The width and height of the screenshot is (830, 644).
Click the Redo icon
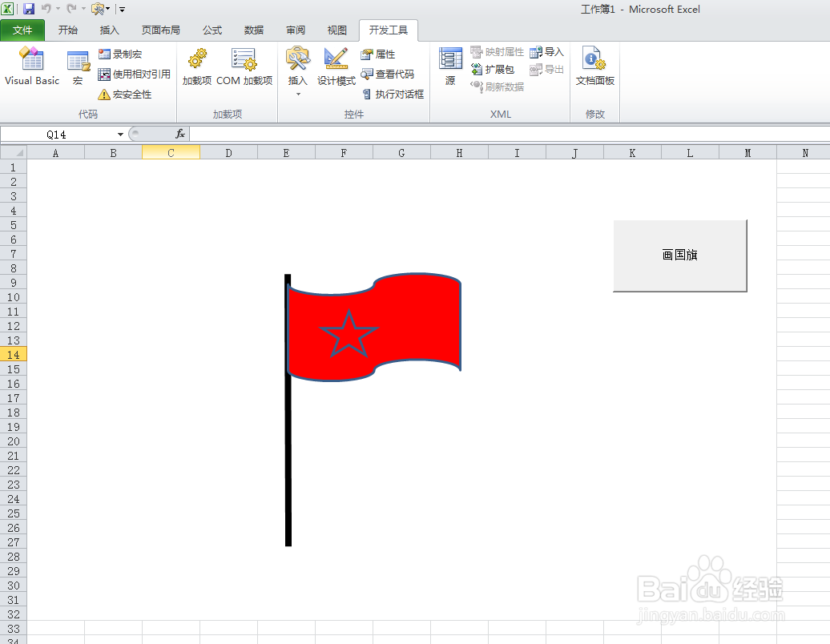coord(71,9)
